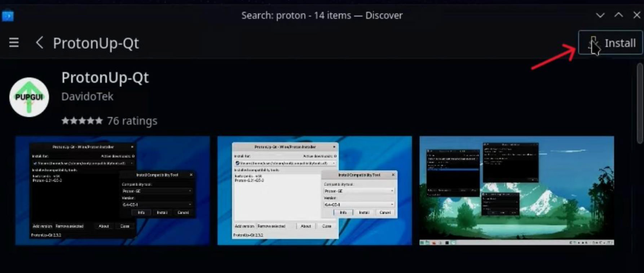
Task: Go back with the left chevron
Action: click(x=39, y=43)
